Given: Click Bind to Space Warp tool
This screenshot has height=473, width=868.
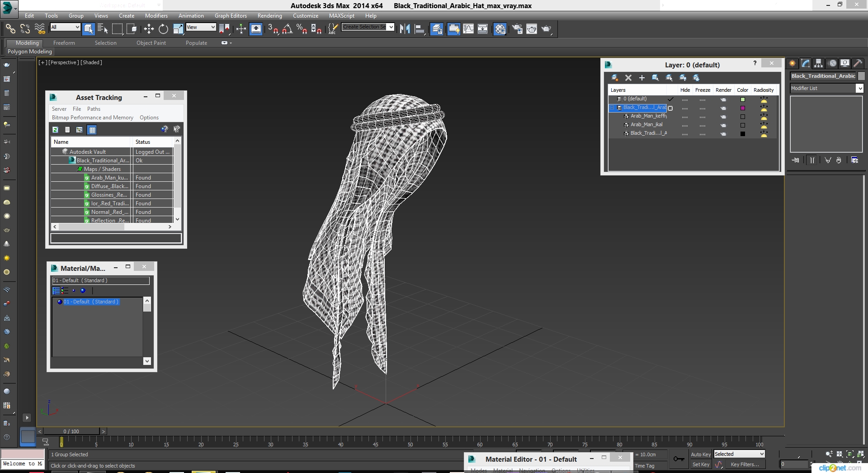Looking at the screenshot, I should point(40,29).
